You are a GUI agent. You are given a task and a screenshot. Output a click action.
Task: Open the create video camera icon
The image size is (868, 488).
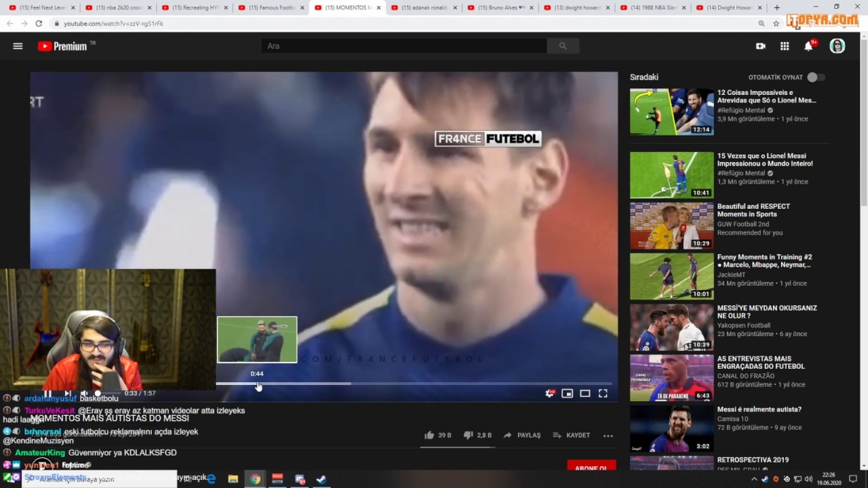pos(761,46)
